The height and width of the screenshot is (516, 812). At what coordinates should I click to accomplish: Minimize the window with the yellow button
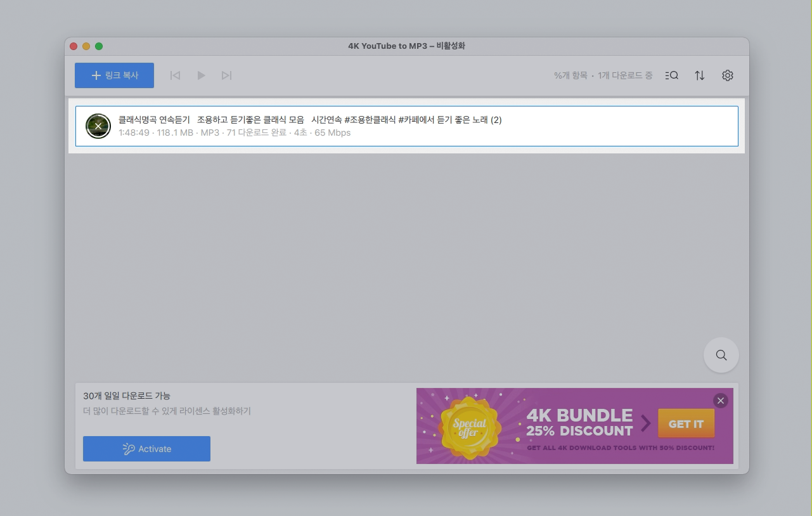pos(86,46)
